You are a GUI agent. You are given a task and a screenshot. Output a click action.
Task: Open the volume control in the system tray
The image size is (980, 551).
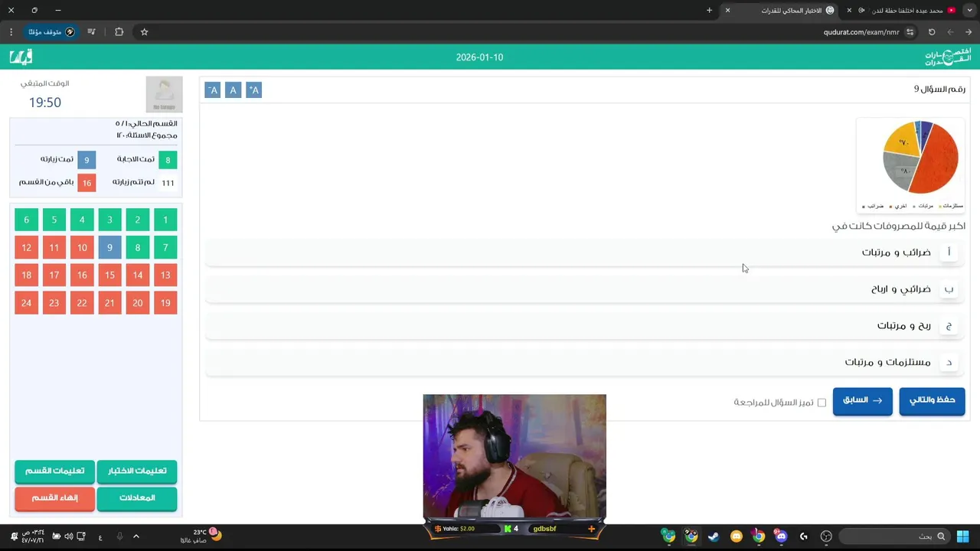[69, 536]
